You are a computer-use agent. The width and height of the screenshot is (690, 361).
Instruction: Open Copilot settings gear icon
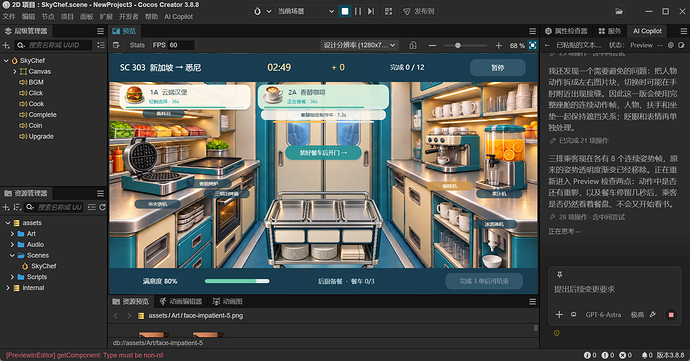point(671,45)
